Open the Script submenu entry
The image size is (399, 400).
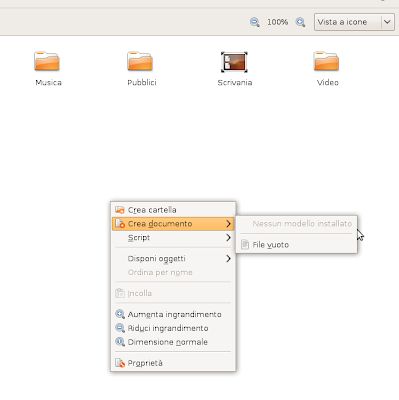pyautogui.click(x=173, y=238)
